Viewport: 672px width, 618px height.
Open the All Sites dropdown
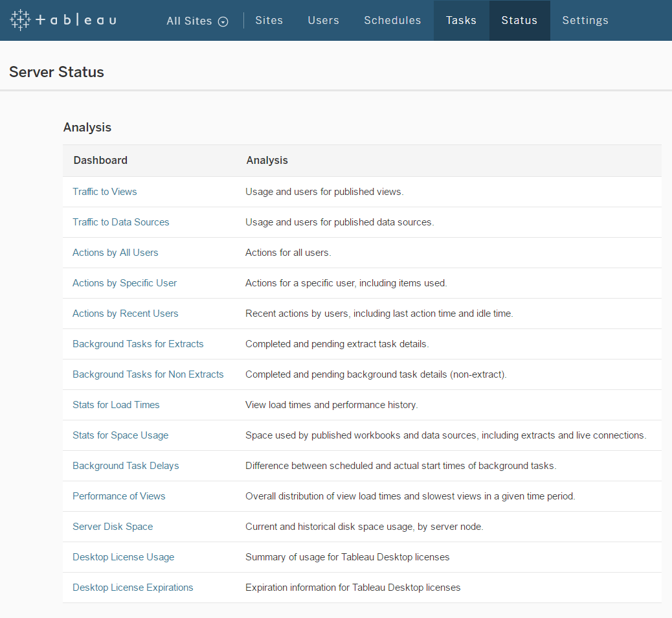click(x=190, y=21)
